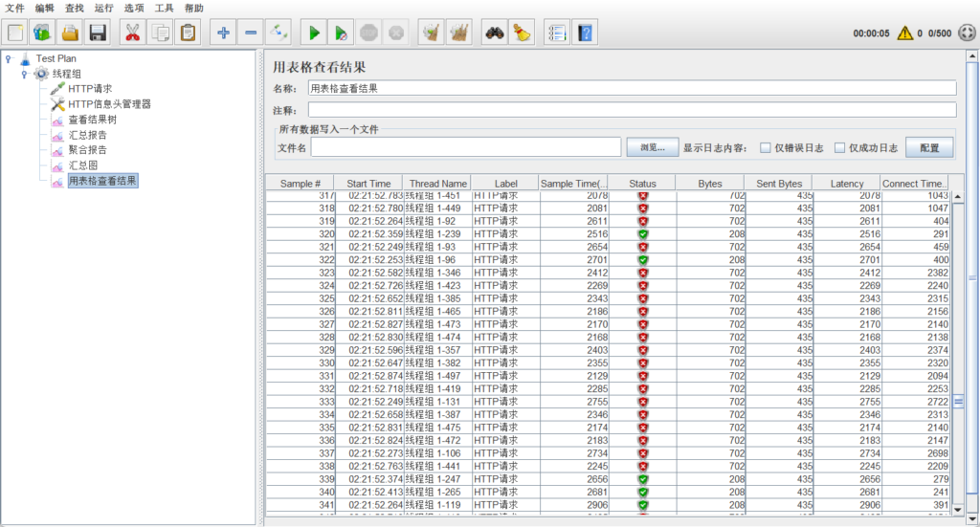This screenshot has height=527, width=980.
Task: Click the Toggle enable/disable icon
Action: point(278,33)
